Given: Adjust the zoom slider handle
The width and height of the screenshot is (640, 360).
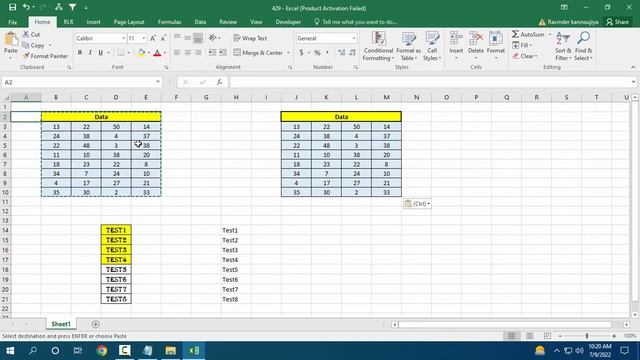Looking at the screenshot, I should [x=587, y=336].
